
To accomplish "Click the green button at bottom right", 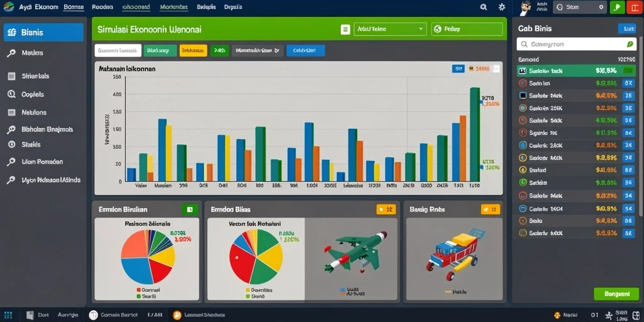I will [616, 294].
